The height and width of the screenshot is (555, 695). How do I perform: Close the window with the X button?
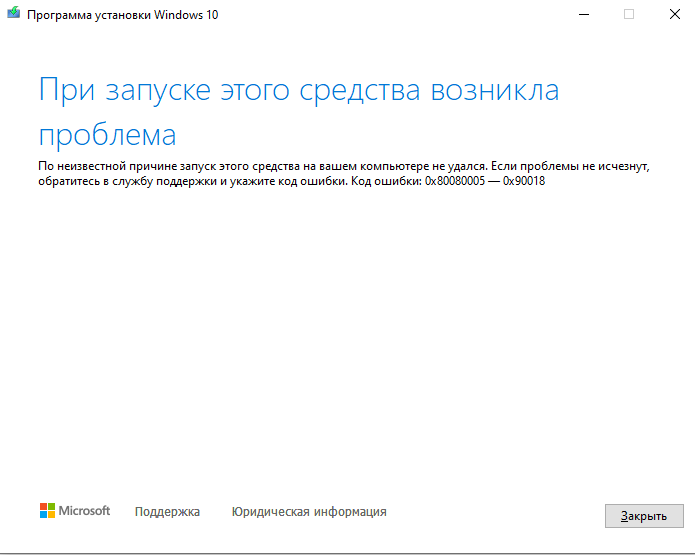[x=675, y=14]
